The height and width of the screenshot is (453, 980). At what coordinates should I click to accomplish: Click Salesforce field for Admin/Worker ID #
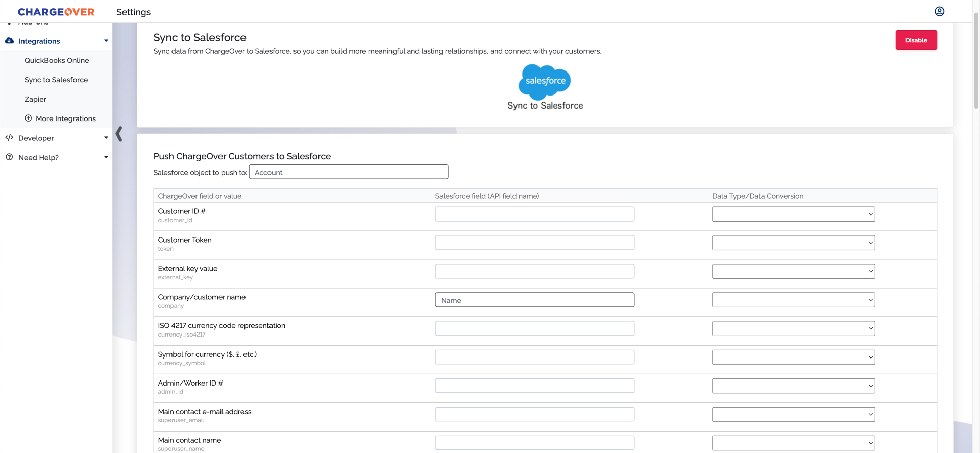point(535,386)
